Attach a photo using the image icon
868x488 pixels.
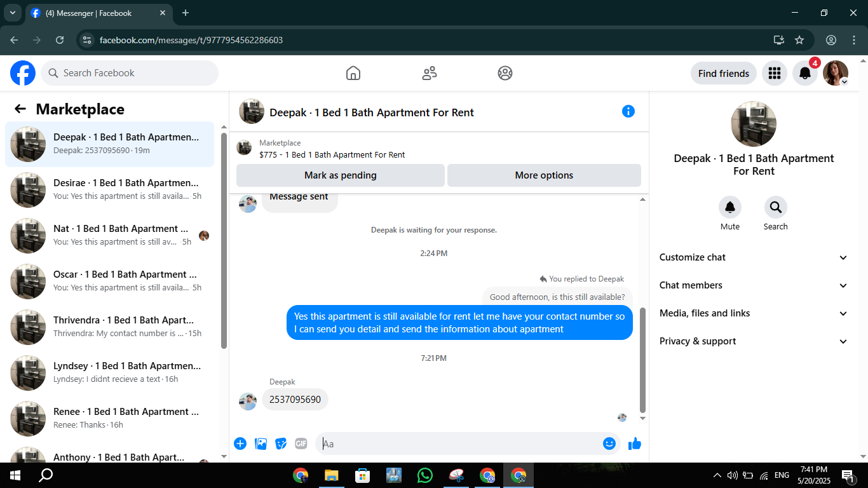pyautogui.click(x=261, y=444)
